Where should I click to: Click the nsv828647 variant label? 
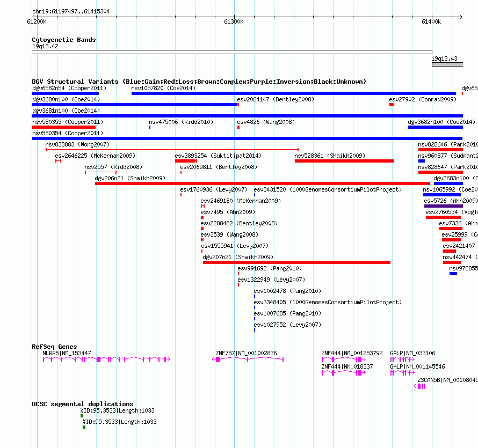click(x=448, y=167)
